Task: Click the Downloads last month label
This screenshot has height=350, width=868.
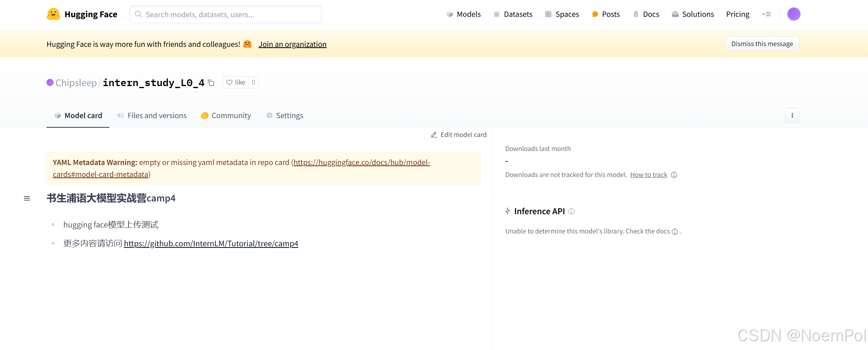Action: 538,149
